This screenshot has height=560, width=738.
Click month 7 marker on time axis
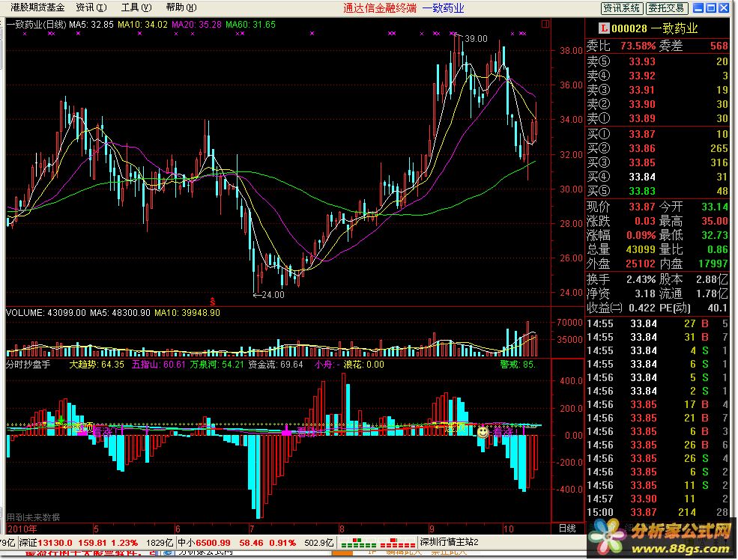(252, 529)
